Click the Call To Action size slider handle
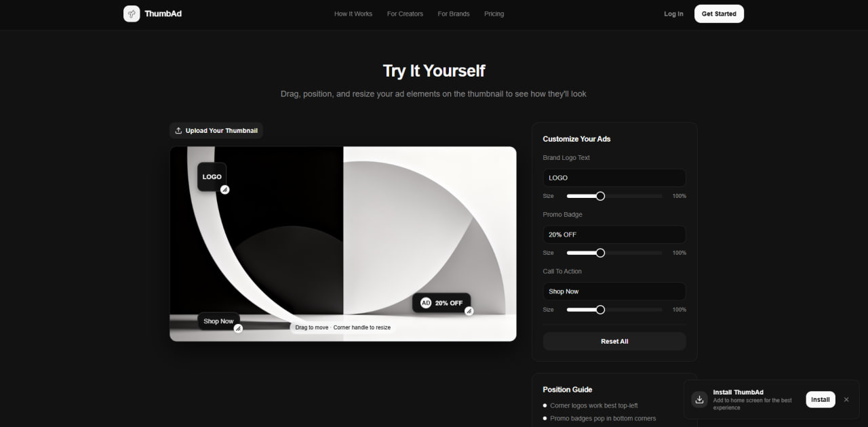The width and height of the screenshot is (868, 427). tap(600, 310)
